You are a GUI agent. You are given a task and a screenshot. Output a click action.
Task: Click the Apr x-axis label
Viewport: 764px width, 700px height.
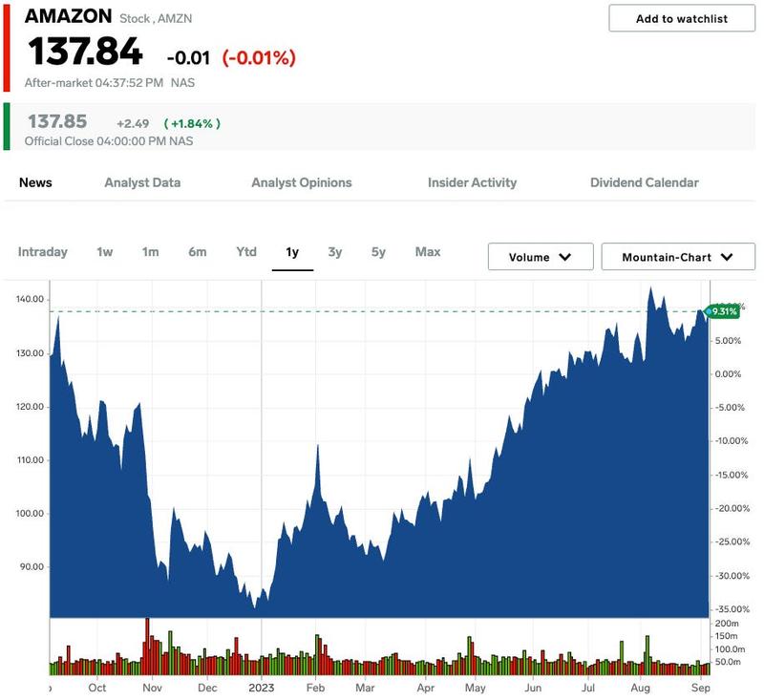tap(425, 688)
